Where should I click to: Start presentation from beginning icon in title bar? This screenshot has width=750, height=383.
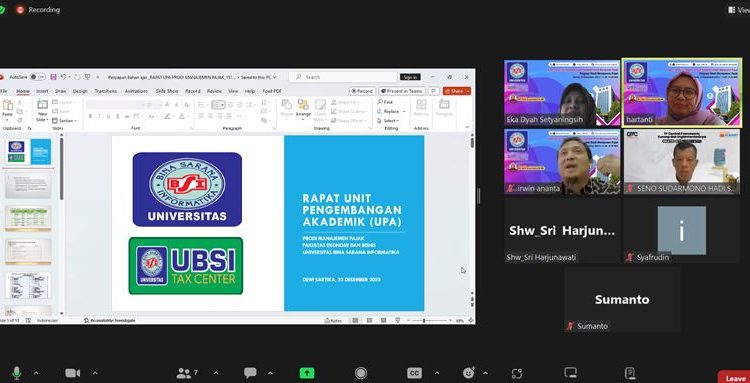(88, 77)
